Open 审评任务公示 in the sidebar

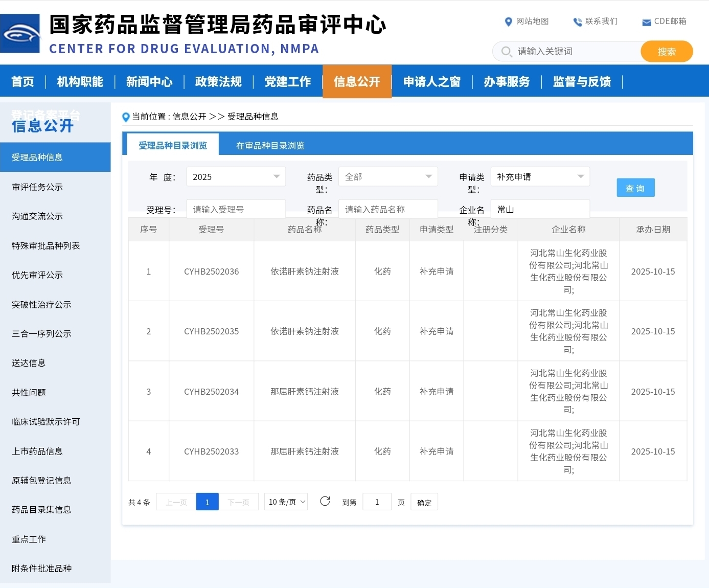coord(37,187)
